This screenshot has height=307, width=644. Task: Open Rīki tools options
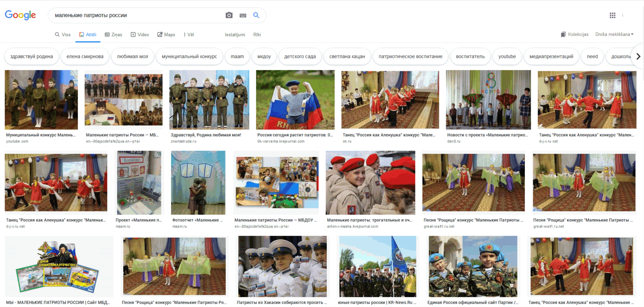(257, 35)
